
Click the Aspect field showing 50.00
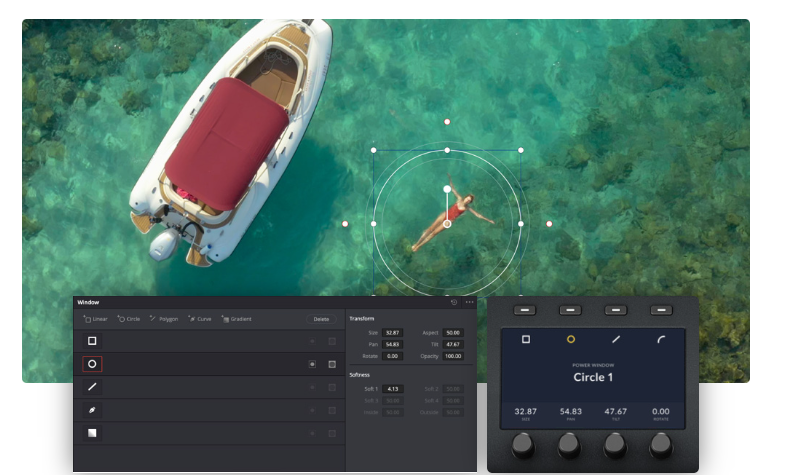click(453, 333)
